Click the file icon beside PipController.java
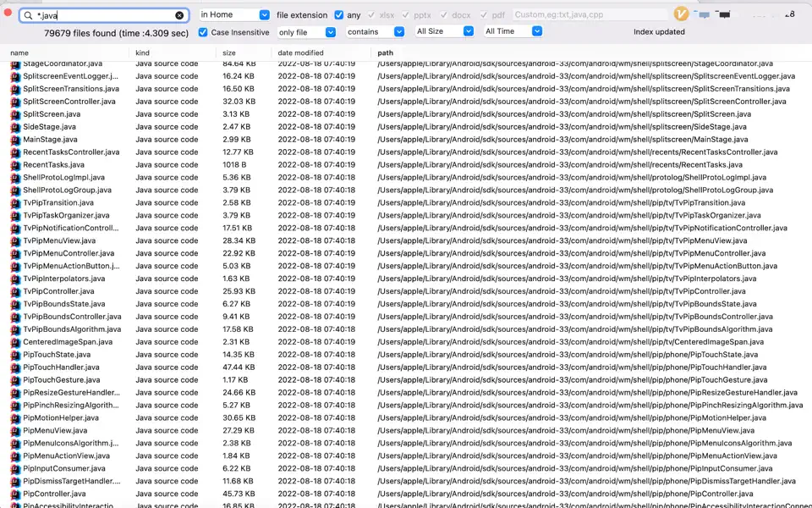Screen dimensions: 812x508 pos(14,494)
